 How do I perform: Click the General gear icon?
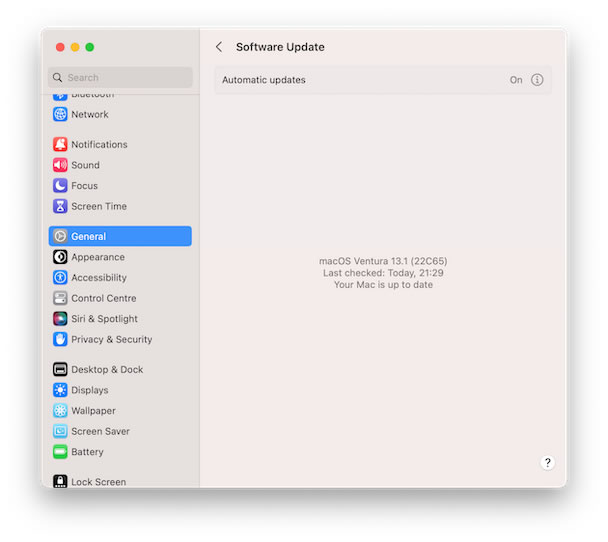tap(60, 236)
